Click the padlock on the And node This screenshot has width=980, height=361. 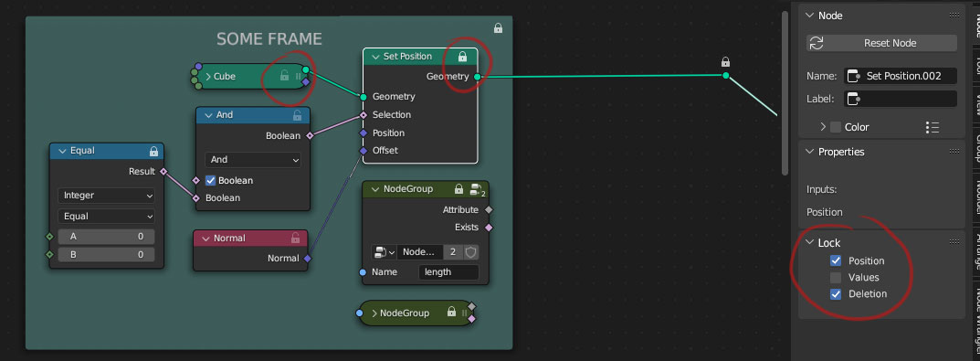pos(298,115)
